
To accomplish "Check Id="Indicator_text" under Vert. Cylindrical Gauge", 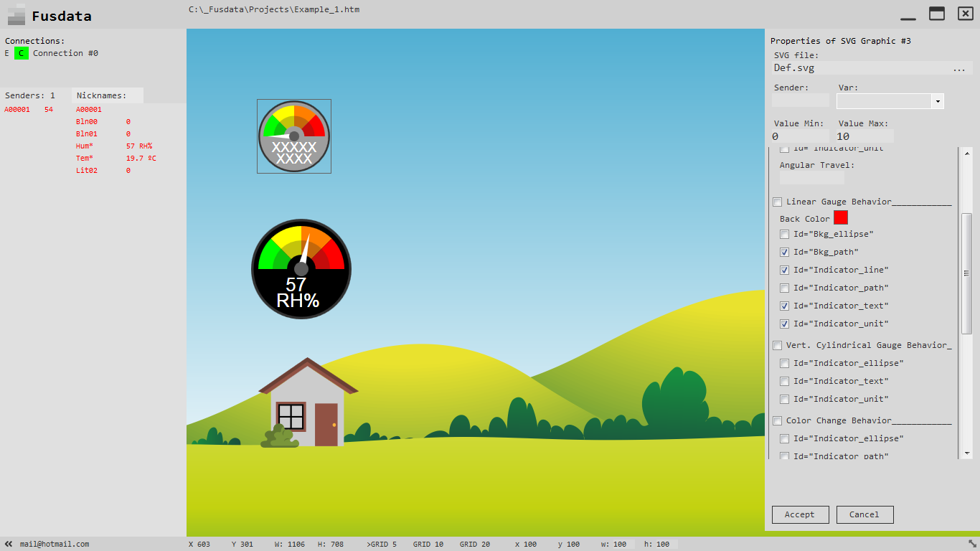I will click(x=784, y=381).
